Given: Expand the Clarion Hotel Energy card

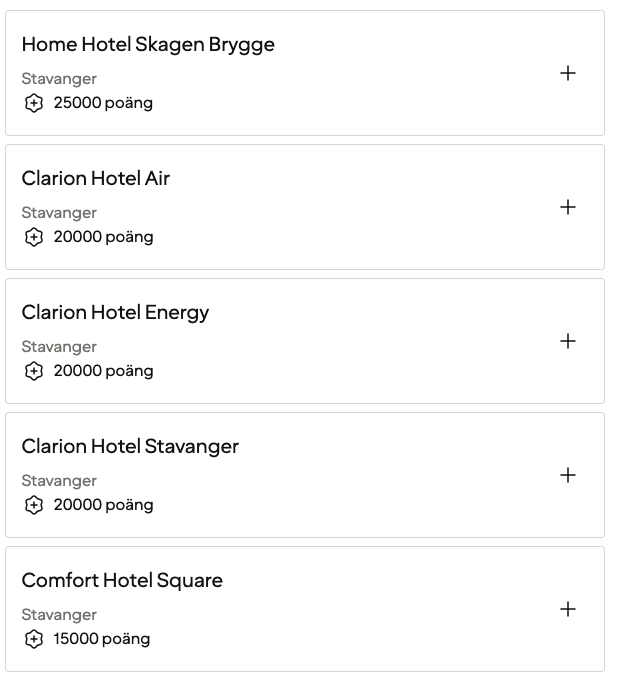Looking at the screenshot, I should click(x=568, y=341).
